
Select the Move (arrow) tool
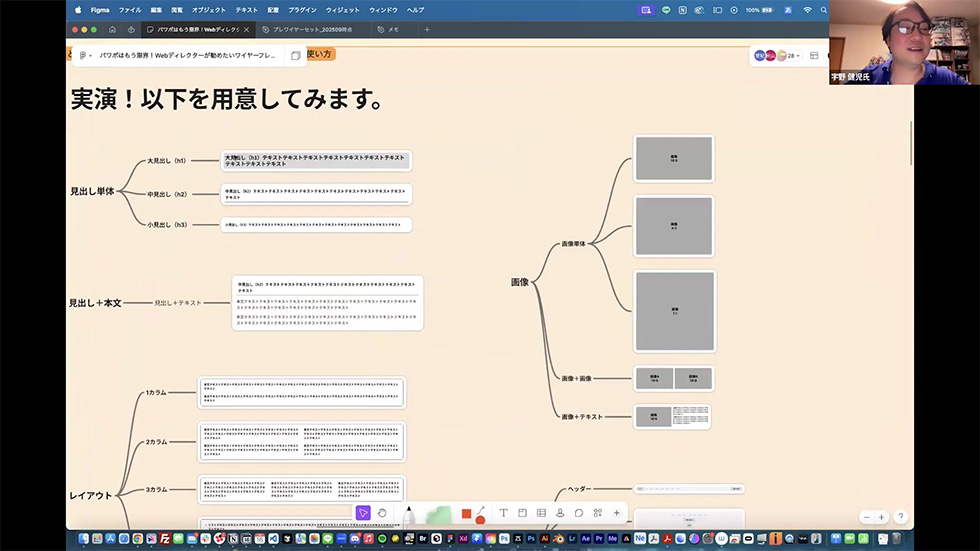pos(362,513)
